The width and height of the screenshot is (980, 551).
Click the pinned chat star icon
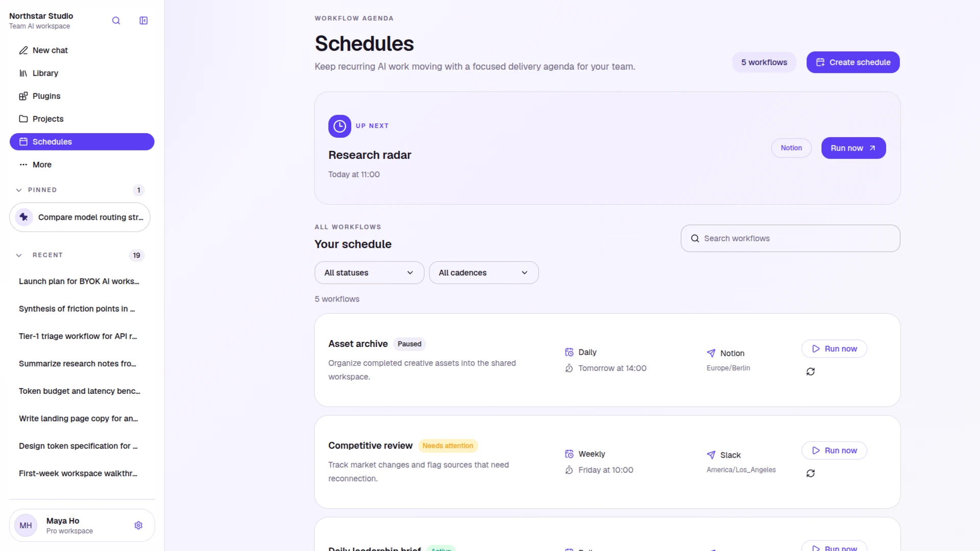pos(24,217)
